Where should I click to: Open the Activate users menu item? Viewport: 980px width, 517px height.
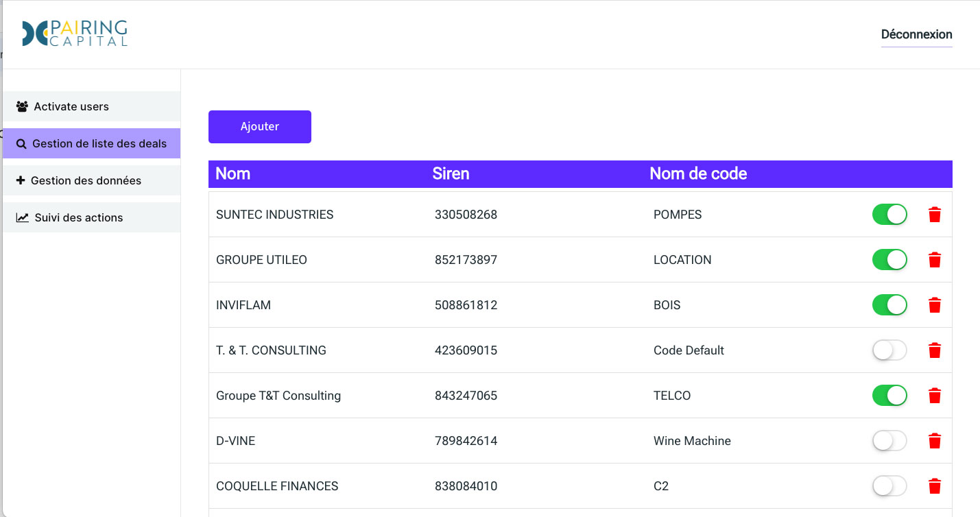click(91, 106)
